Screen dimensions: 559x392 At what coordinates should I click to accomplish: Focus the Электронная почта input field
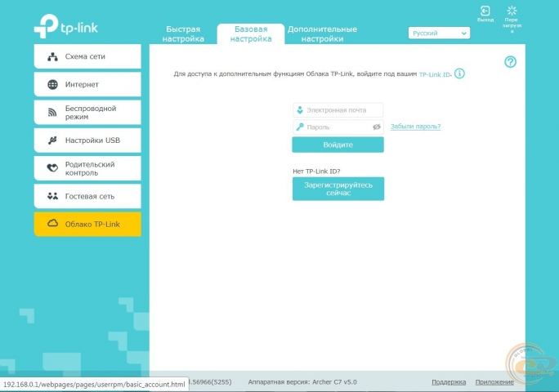(338, 110)
